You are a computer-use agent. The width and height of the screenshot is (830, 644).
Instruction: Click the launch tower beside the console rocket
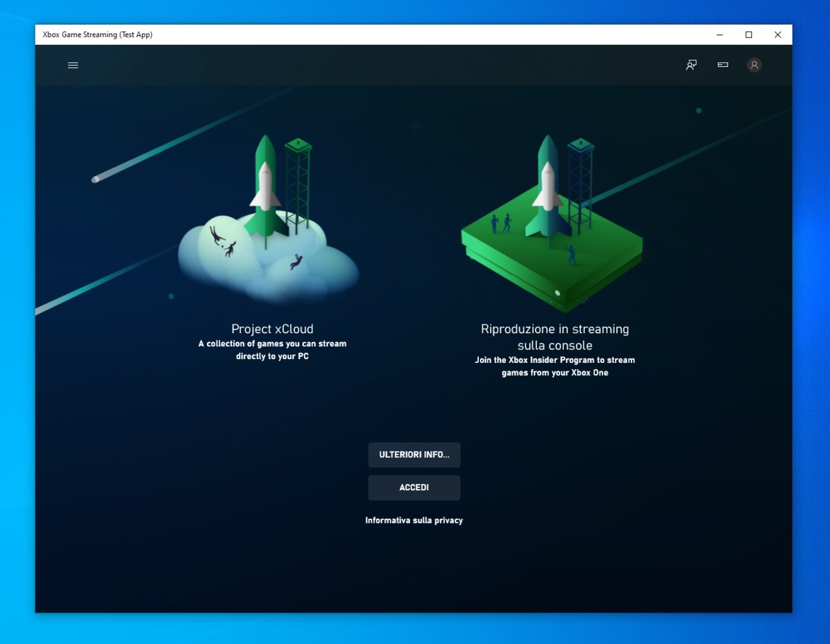coord(580,180)
